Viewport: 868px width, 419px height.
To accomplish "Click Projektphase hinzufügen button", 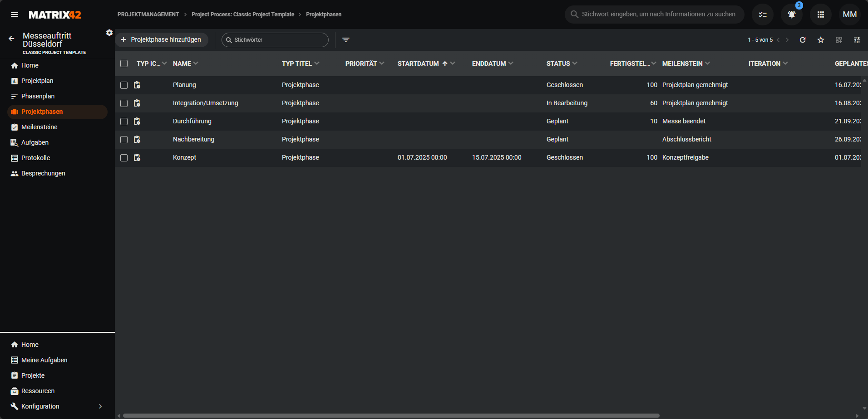I will (161, 40).
